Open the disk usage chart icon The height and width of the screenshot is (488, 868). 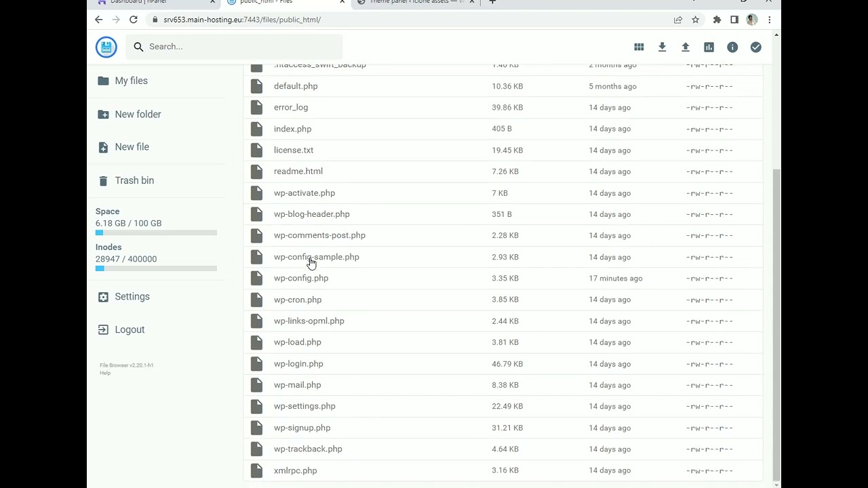[x=709, y=47]
